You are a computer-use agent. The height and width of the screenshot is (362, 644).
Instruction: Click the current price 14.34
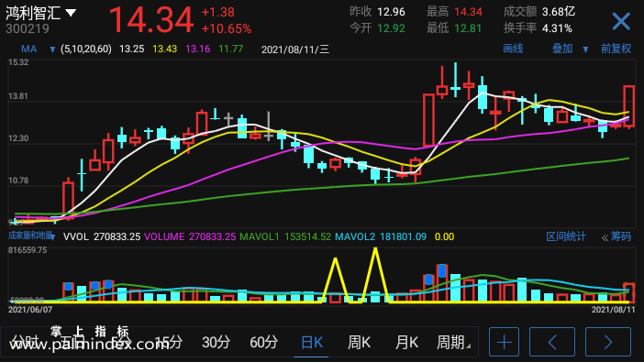pyautogui.click(x=151, y=19)
